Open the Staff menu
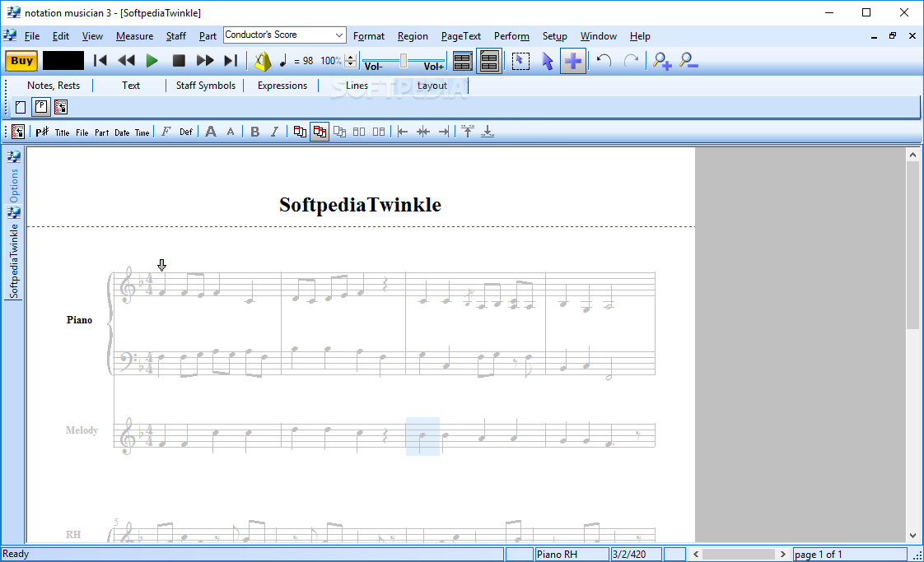This screenshot has width=924, height=562. pyautogui.click(x=175, y=36)
